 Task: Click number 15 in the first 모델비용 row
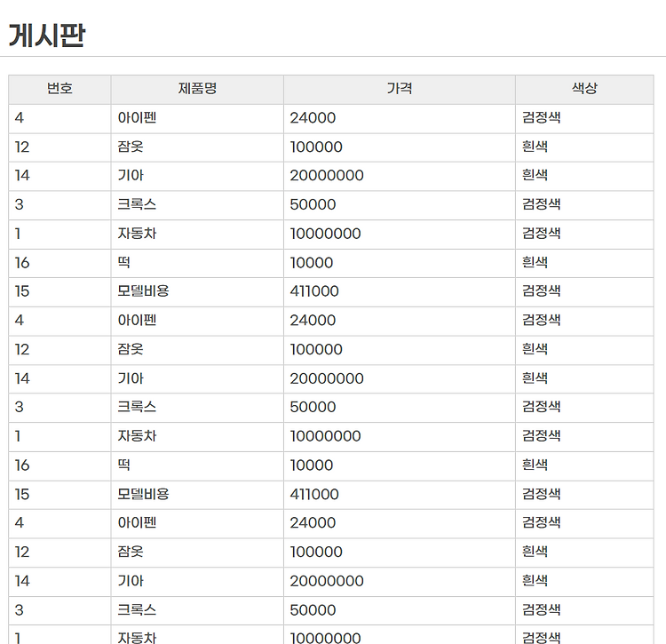[x=22, y=291]
